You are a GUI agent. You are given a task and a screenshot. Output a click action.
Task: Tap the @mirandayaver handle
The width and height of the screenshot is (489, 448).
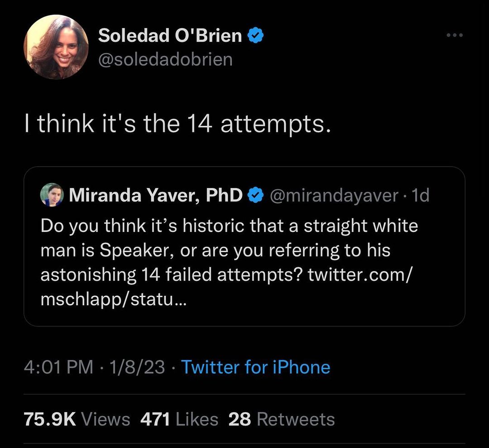334,195
